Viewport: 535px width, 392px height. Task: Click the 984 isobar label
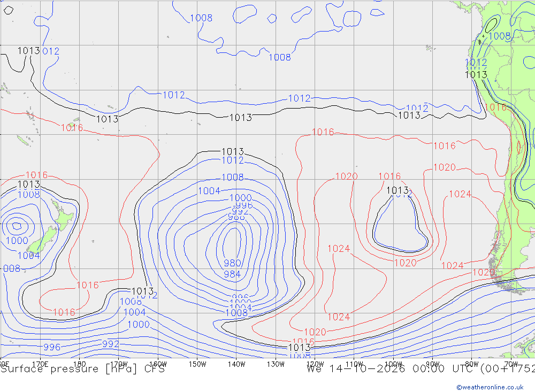click(232, 274)
